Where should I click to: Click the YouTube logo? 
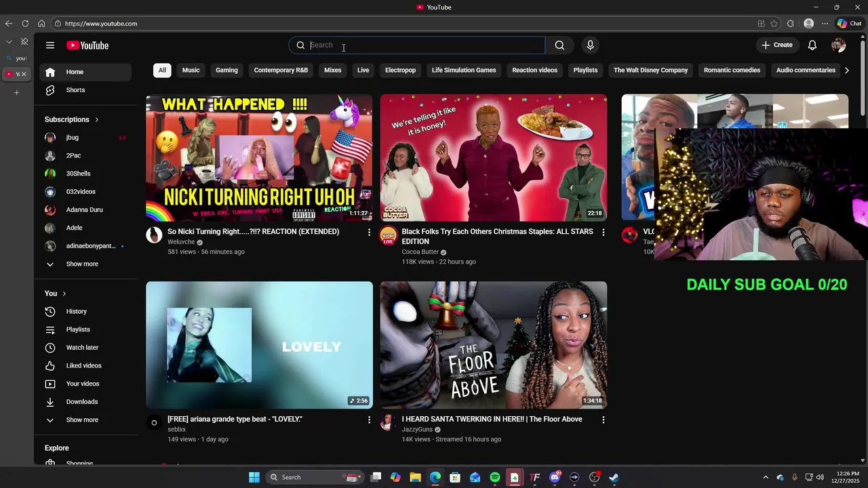pyautogui.click(x=87, y=45)
